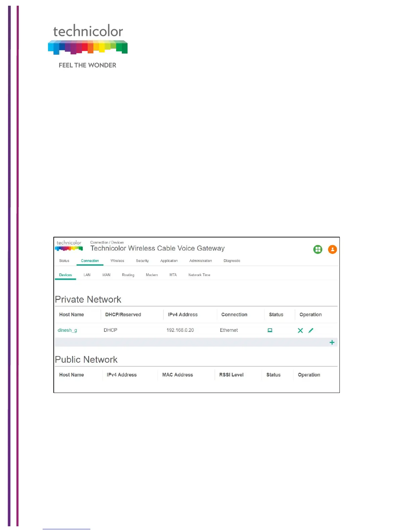The width and height of the screenshot is (411, 532).
Task: Go to the Application tab
Action: 169,261
